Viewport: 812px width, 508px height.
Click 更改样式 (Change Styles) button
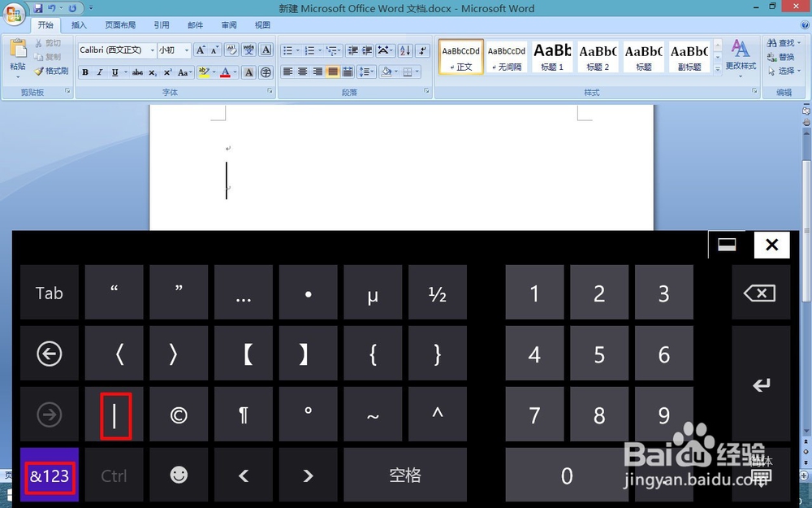point(741,58)
